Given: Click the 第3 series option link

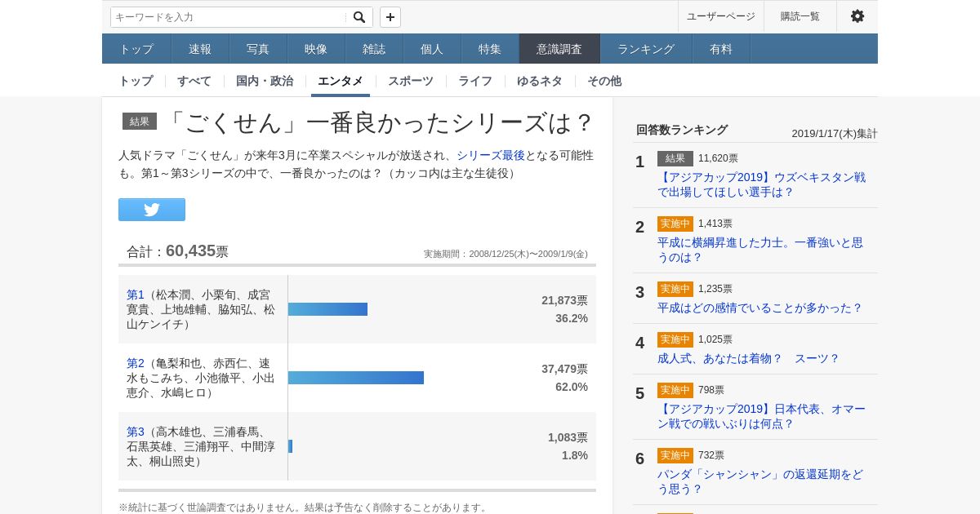Looking at the screenshot, I should [x=136, y=432].
